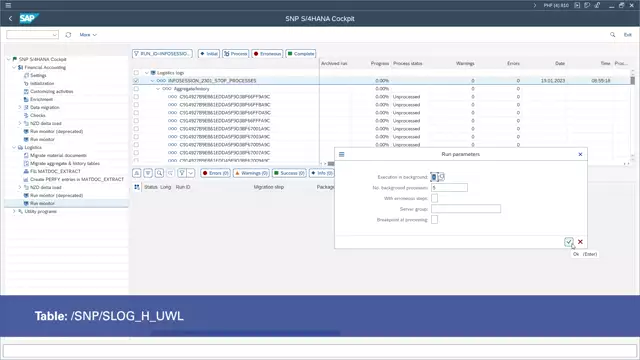The width and height of the screenshot is (640, 360).
Task: Untick the INFOSESSION_2301_STOP_PROCESSES row checkbox
Action: coord(136,81)
